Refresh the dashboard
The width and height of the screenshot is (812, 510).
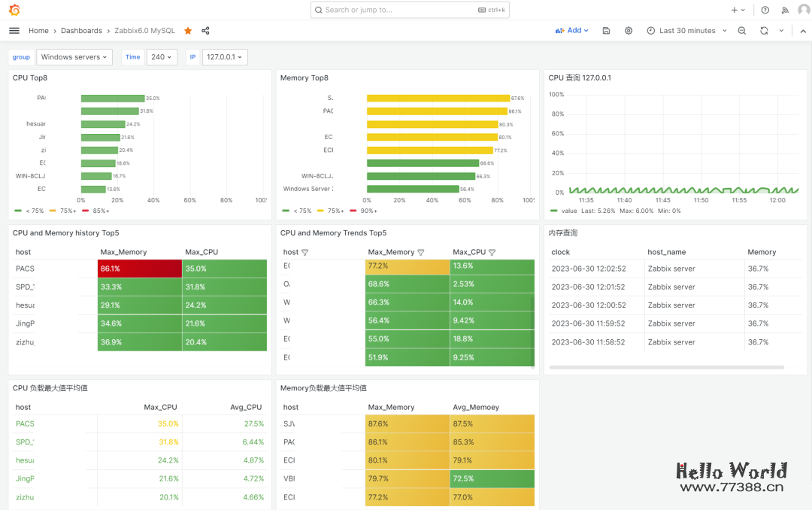pos(764,31)
